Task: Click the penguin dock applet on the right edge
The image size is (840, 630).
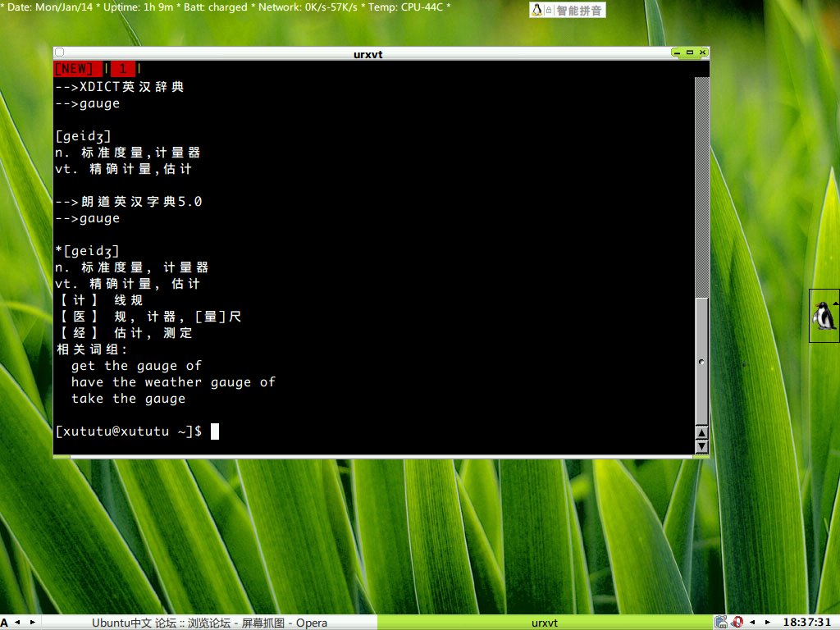Action: tap(824, 316)
